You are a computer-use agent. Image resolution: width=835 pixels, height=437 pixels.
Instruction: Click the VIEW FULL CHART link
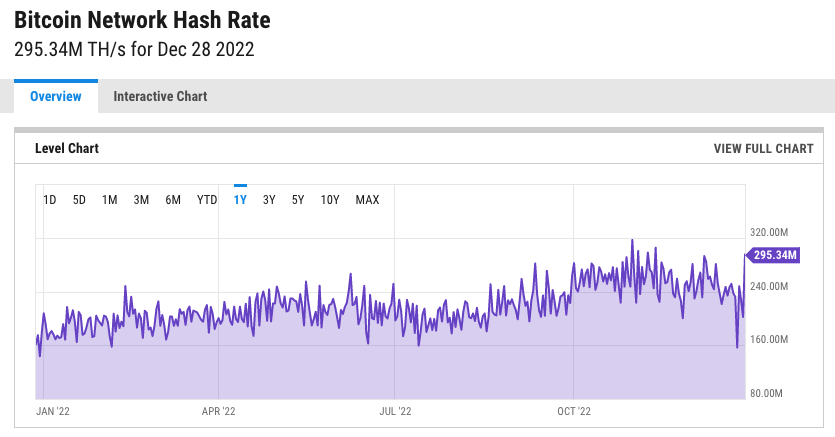[764, 149]
